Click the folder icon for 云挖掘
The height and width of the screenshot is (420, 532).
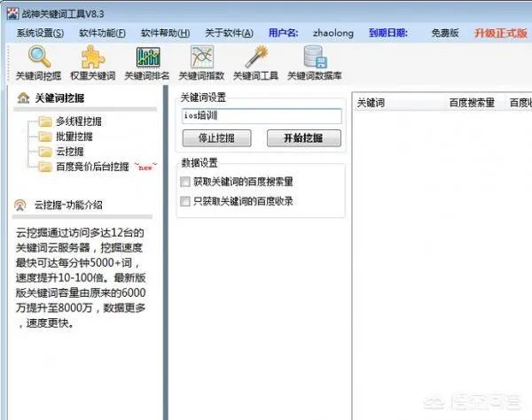pos(45,152)
